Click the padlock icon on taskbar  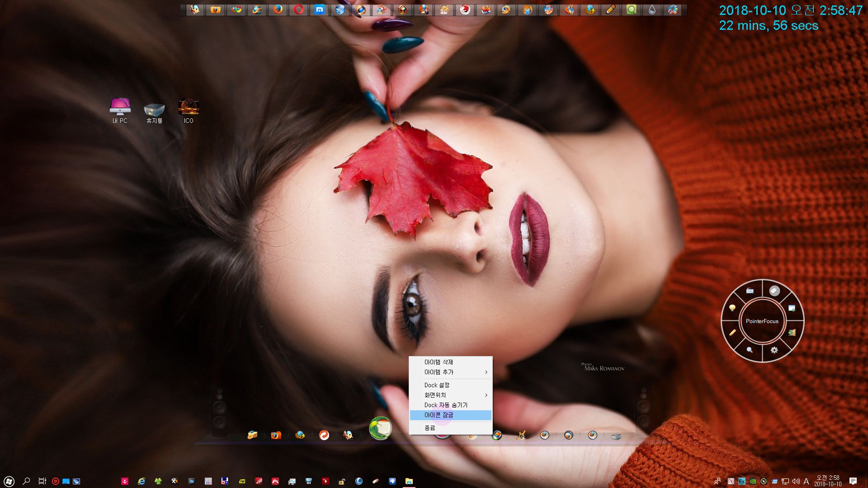342,481
